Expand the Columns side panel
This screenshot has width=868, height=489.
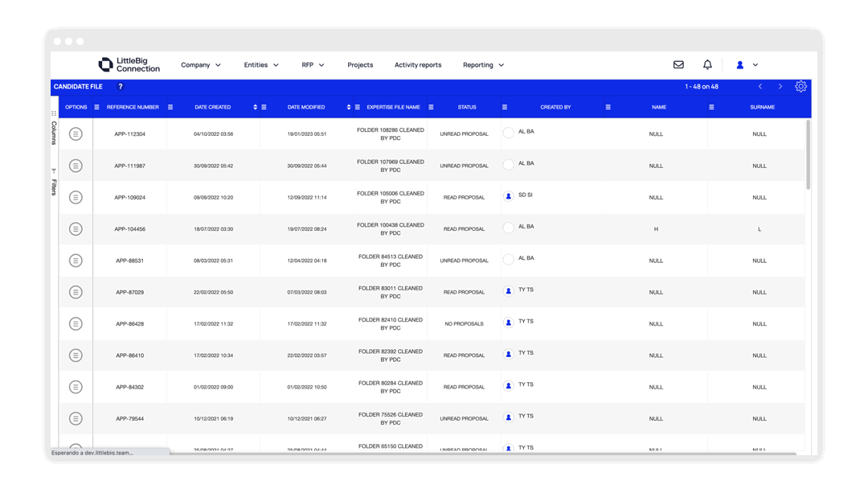[x=54, y=129]
